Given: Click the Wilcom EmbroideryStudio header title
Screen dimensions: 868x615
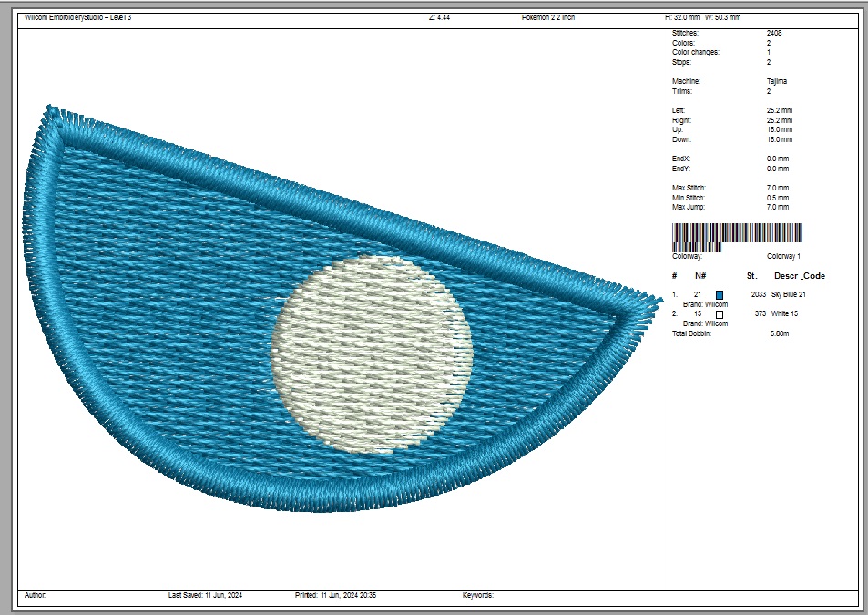Looking at the screenshot, I should tap(78, 17).
